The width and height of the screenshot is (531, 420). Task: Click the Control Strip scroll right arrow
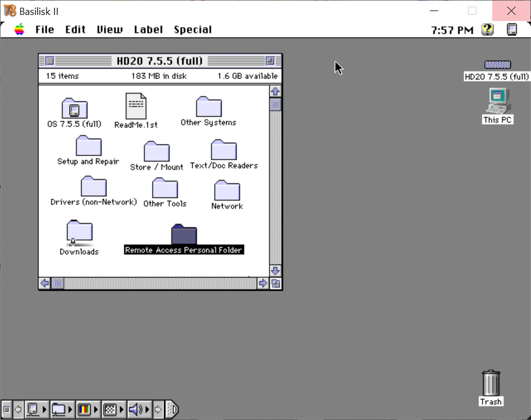tap(158, 410)
